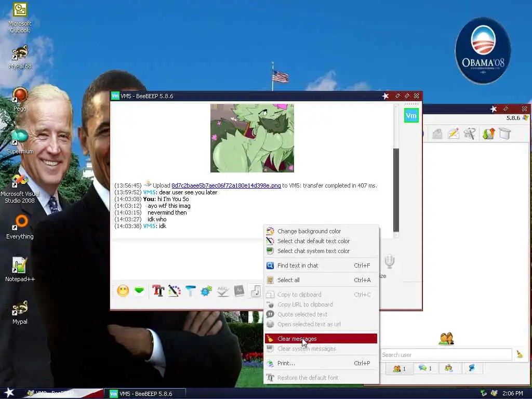This screenshot has width=532, height=399.
Task: Click the chat history vertical scrollbar
Action: (x=396, y=190)
